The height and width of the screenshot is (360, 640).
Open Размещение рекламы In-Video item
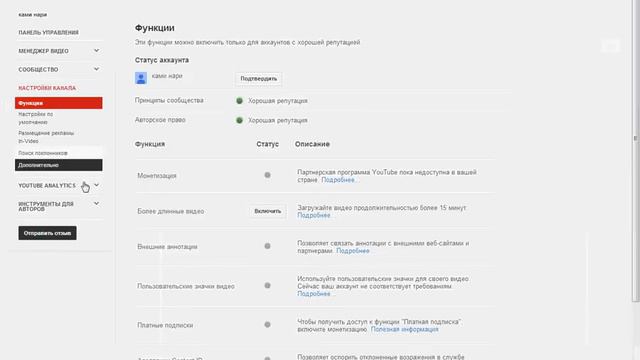coord(46,137)
